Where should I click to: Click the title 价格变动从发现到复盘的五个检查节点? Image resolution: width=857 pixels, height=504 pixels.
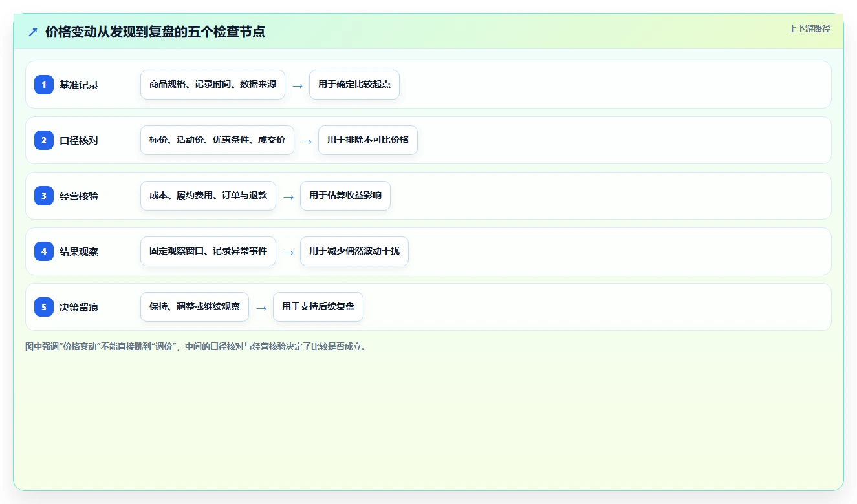point(155,32)
